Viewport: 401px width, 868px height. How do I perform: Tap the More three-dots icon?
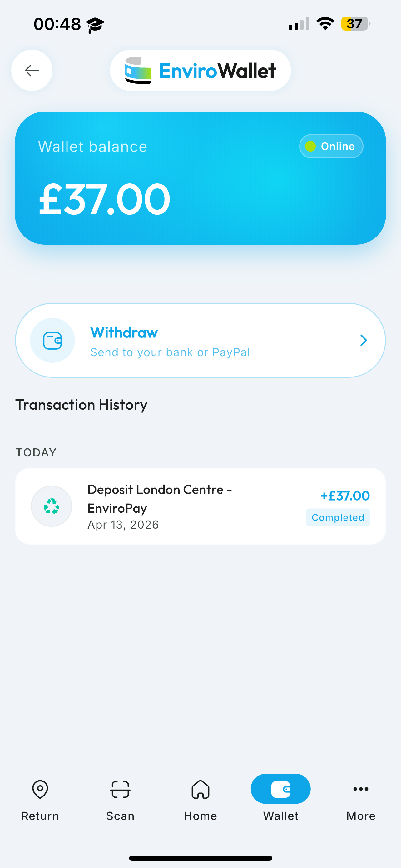(x=361, y=789)
